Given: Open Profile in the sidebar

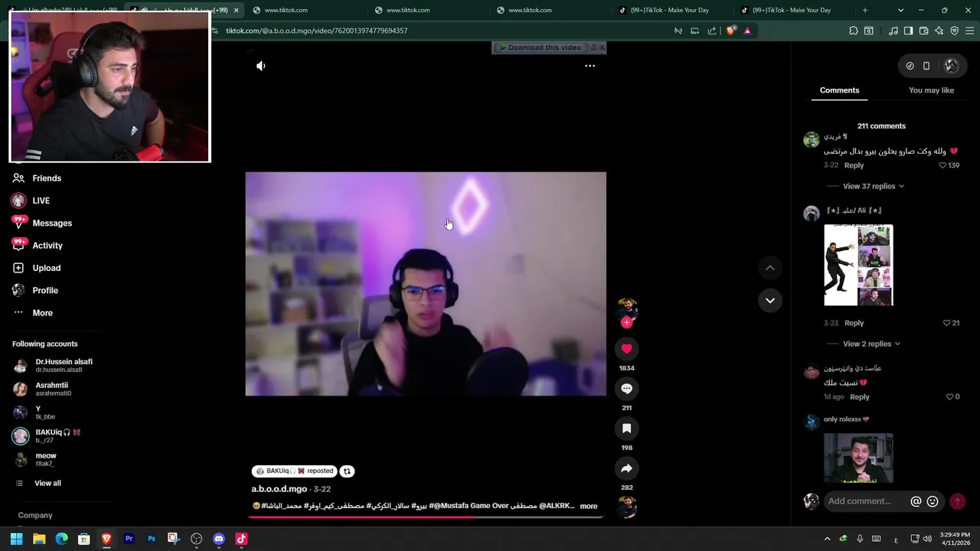Looking at the screenshot, I should coord(45,291).
